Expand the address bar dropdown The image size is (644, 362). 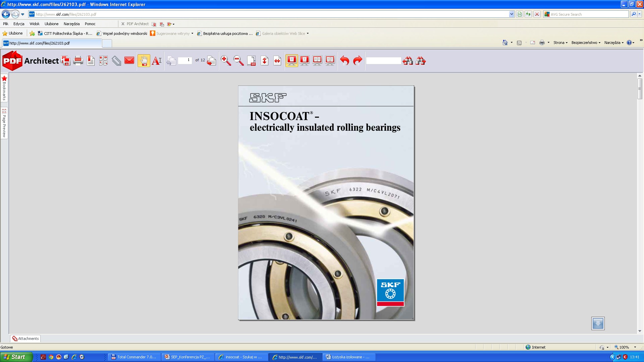pyautogui.click(x=511, y=14)
